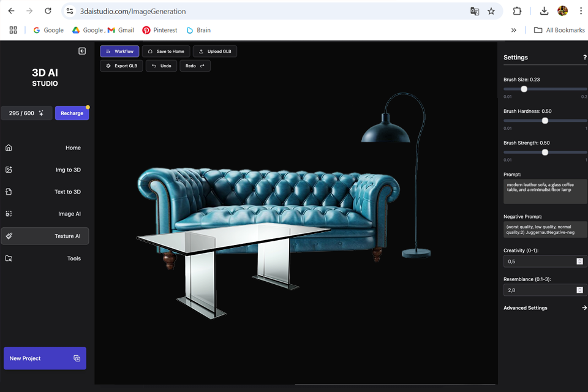The width and height of the screenshot is (588, 392).
Task: Open the Pinterest bookmark
Action: tap(160, 30)
